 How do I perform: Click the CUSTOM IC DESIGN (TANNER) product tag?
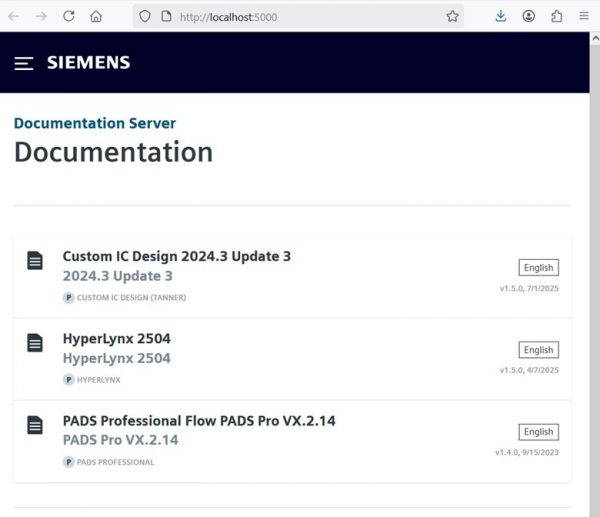(x=131, y=298)
